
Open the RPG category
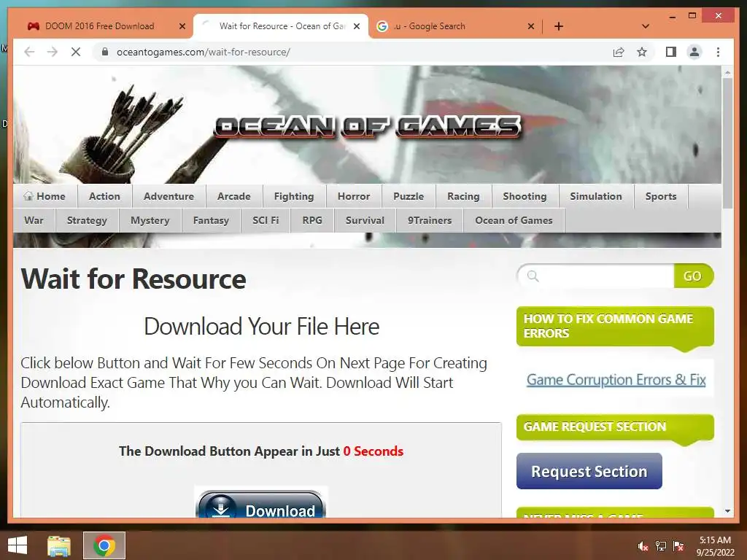tap(312, 220)
